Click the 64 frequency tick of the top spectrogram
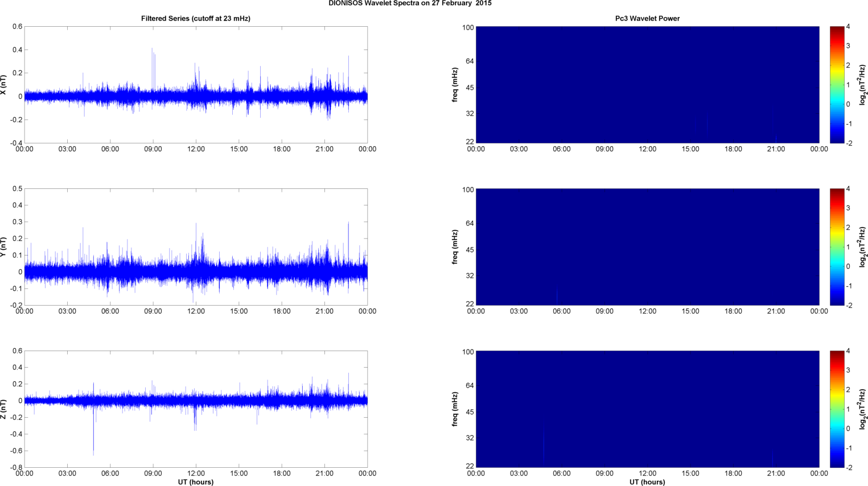 coord(470,61)
